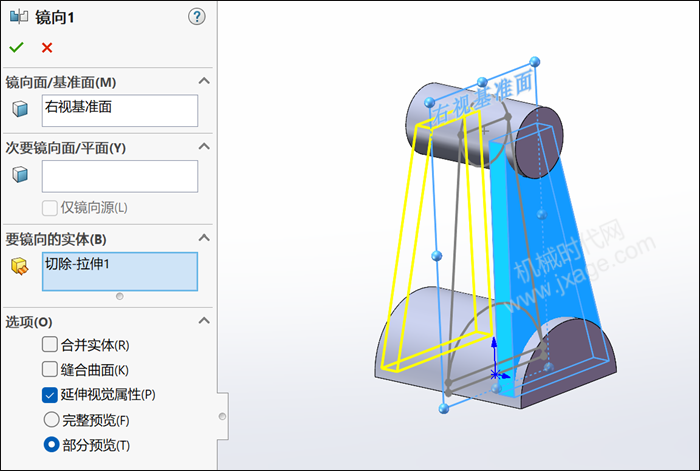Collapse the 要镜向的实体 section
The width and height of the screenshot is (700, 471).
tap(204, 238)
